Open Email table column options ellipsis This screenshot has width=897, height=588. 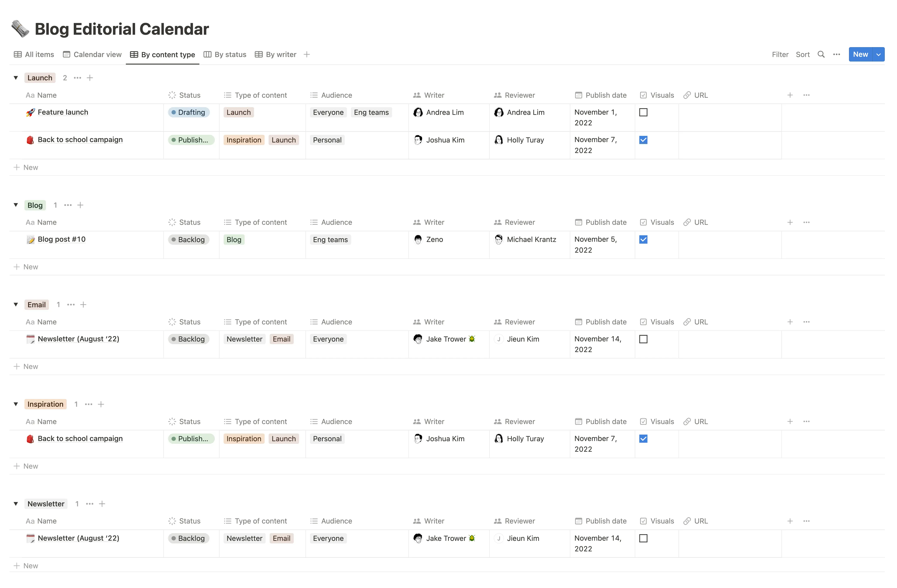806,322
